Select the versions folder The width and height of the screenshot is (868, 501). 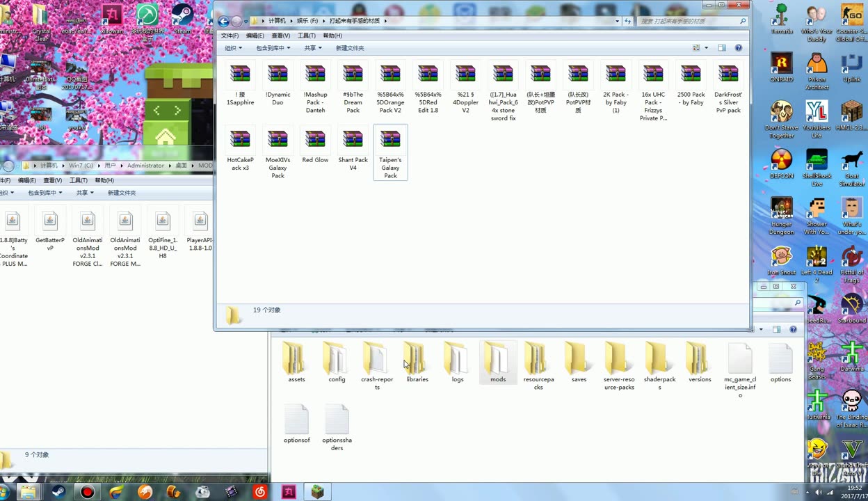click(700, 363)
